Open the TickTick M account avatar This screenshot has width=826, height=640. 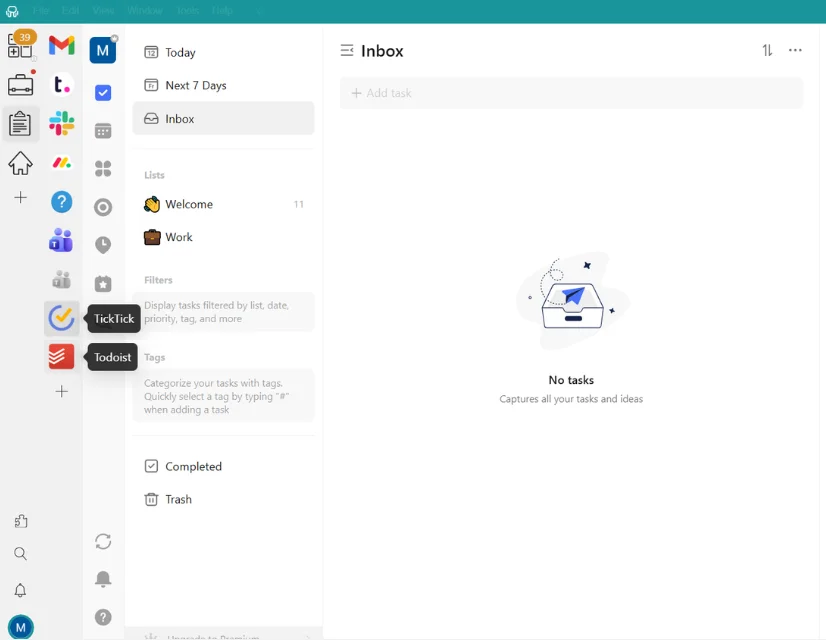point(103,50)
